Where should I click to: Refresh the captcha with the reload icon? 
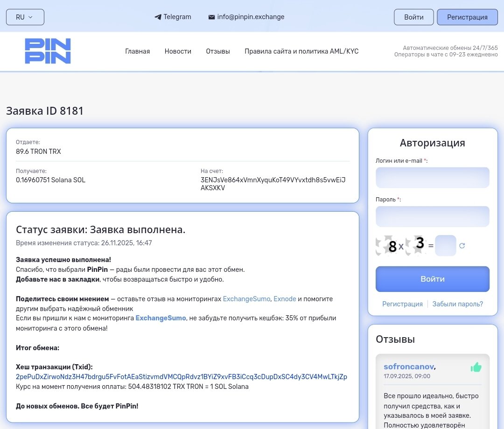pos(462,246)
